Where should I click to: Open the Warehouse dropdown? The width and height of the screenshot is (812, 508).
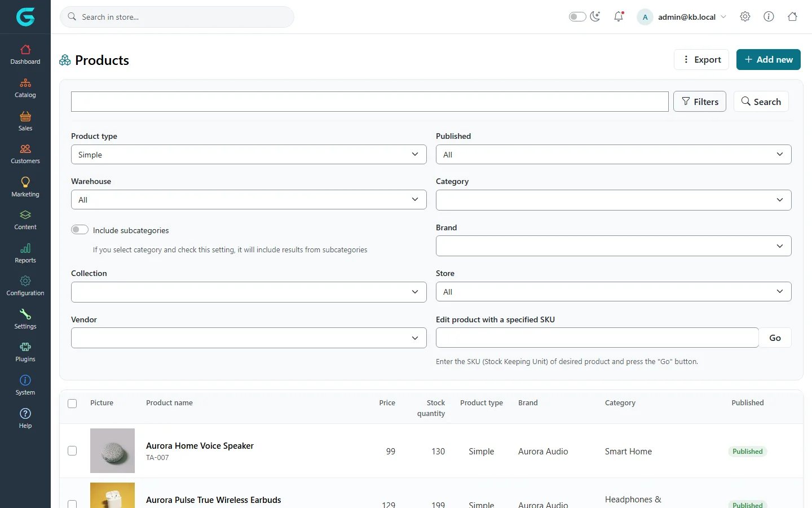pos(249,200)
